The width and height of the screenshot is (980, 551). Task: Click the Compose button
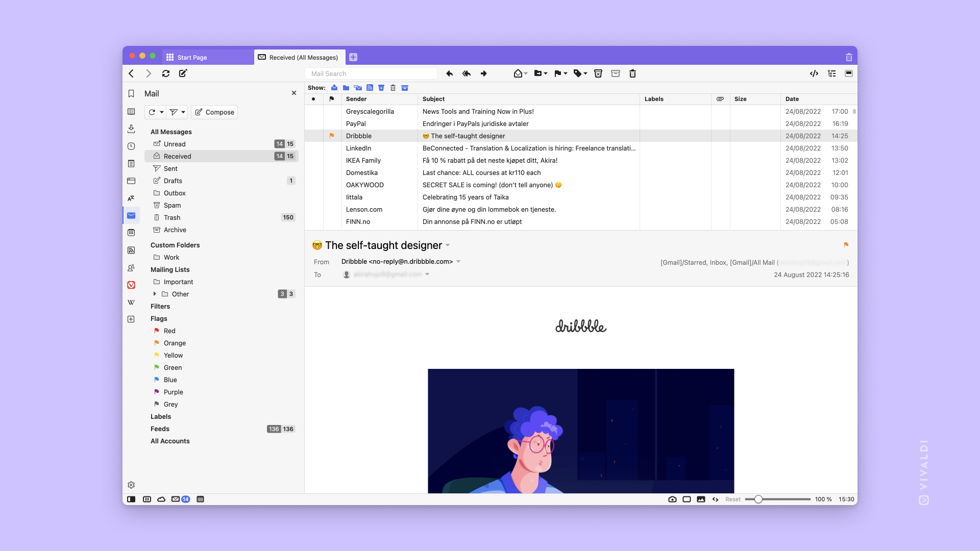point(214,112)
